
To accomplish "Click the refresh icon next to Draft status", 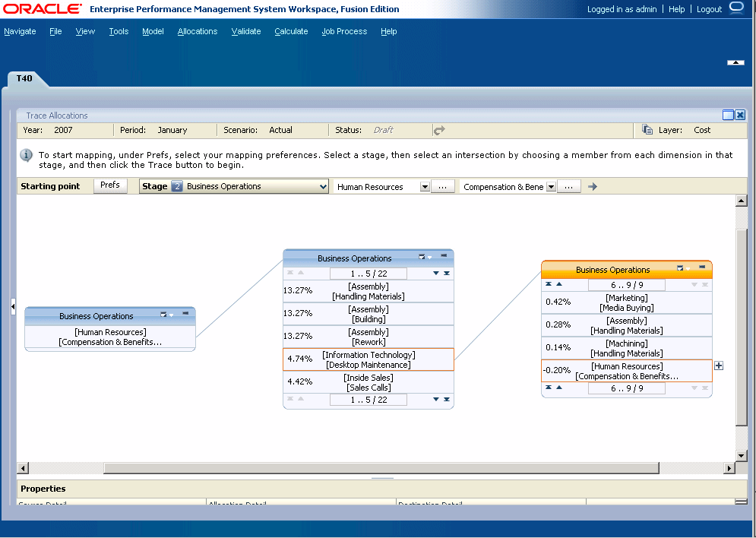I will [438, 130].
